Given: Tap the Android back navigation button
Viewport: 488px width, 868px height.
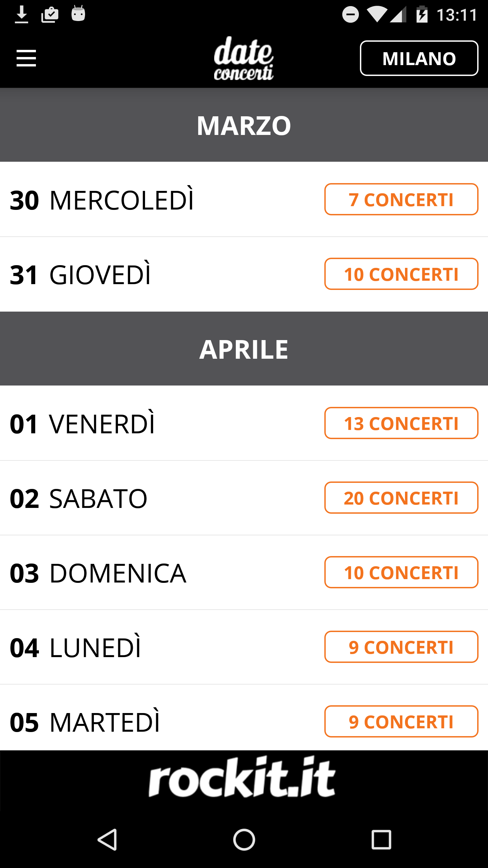Looking at the screenshot, I should click(107, 840).
